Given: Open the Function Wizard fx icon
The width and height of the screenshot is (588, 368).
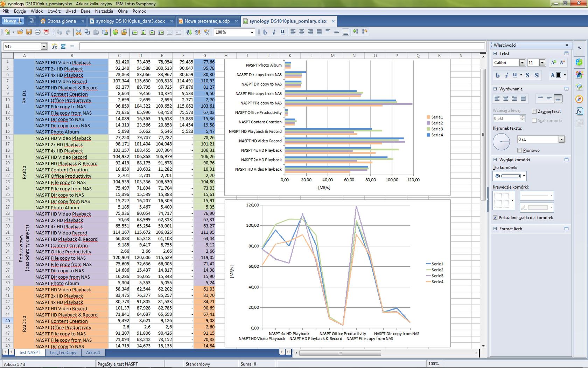Looking at the screenshot, I should tap(54, 46).
